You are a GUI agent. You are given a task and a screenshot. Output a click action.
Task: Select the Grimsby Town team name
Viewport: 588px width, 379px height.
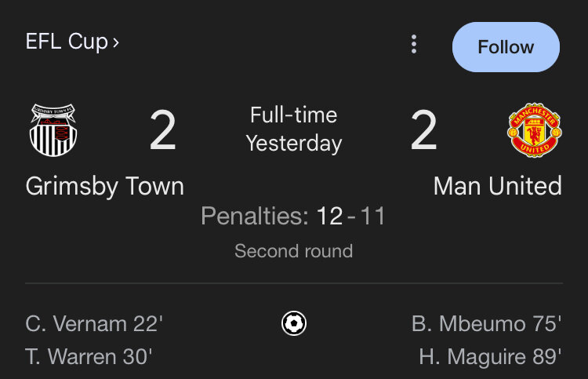point(104,186)
